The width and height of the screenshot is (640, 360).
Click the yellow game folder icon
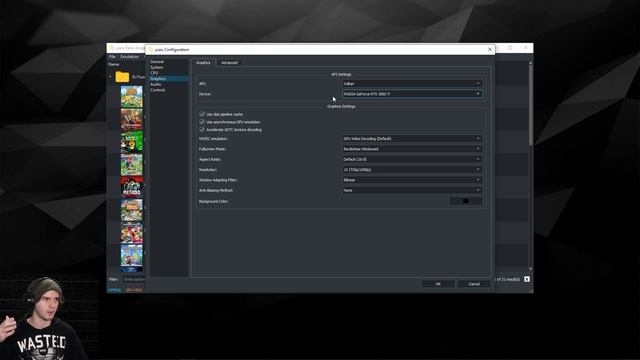pos(122,77)
